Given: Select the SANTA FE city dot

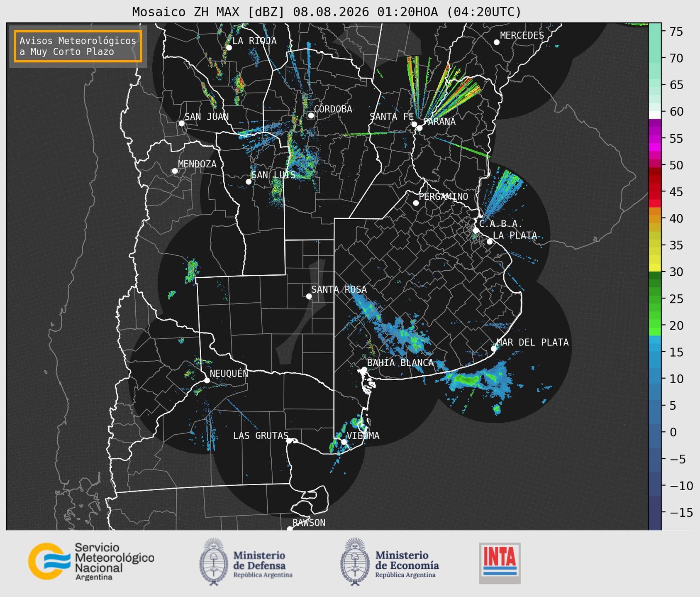Looking at the screenshot, I should 414,124.
